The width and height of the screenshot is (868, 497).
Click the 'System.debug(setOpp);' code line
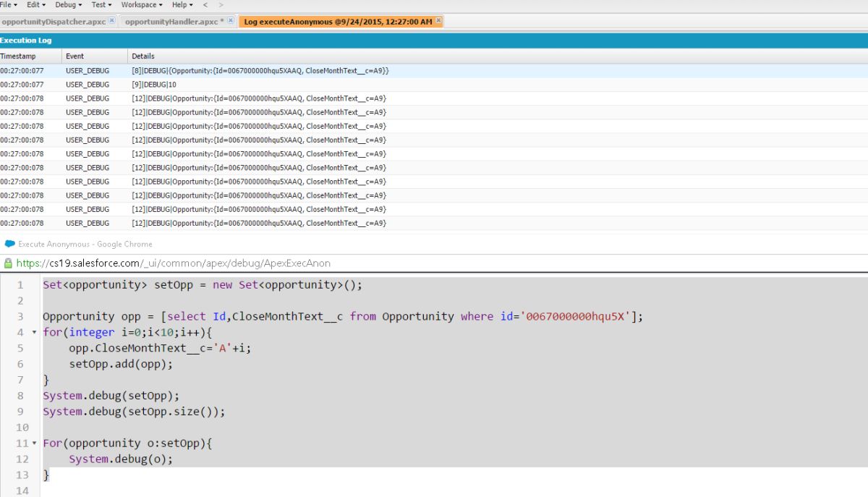point(111,396)
